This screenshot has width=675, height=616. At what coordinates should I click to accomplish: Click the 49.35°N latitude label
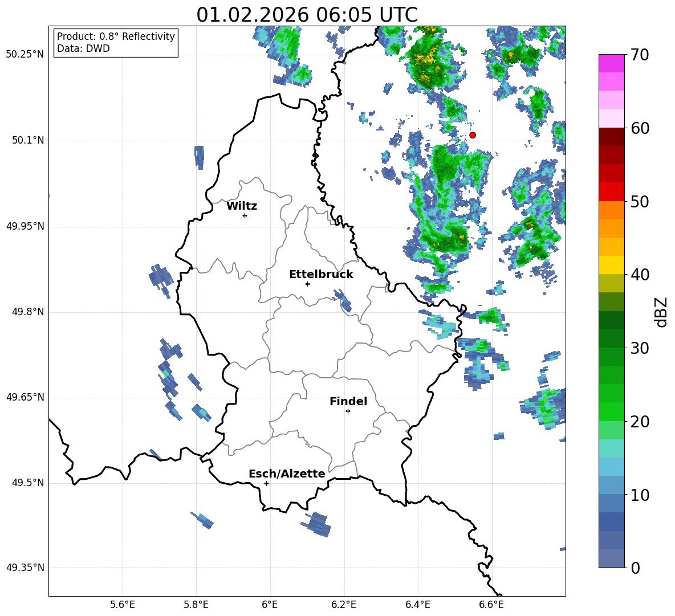coord(25,568)
